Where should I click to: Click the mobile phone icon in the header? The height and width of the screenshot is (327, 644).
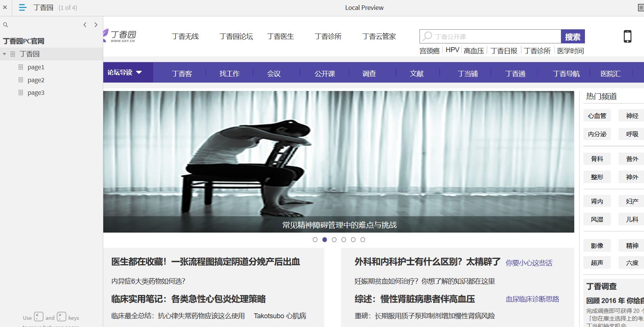point(627,36)
